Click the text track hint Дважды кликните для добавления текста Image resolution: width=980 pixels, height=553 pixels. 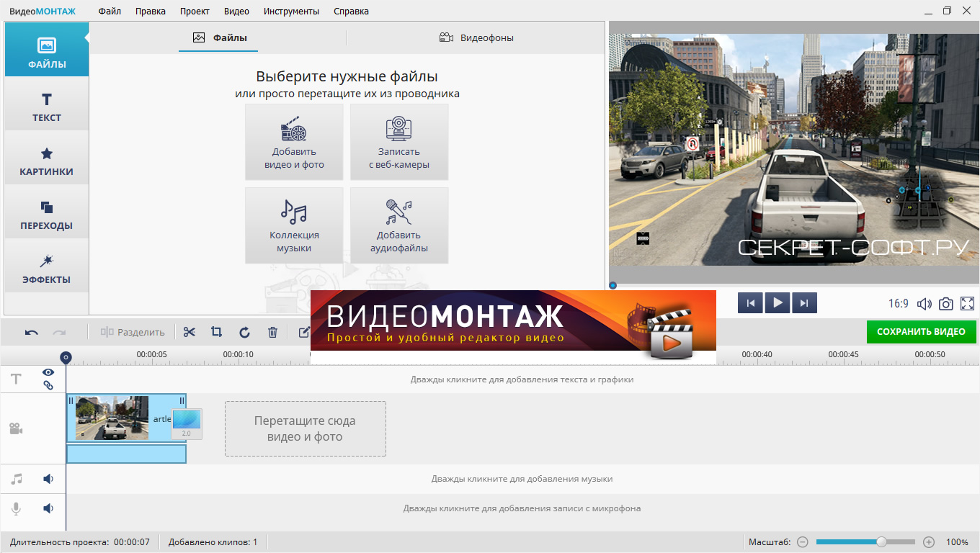(x=522, y=379)
